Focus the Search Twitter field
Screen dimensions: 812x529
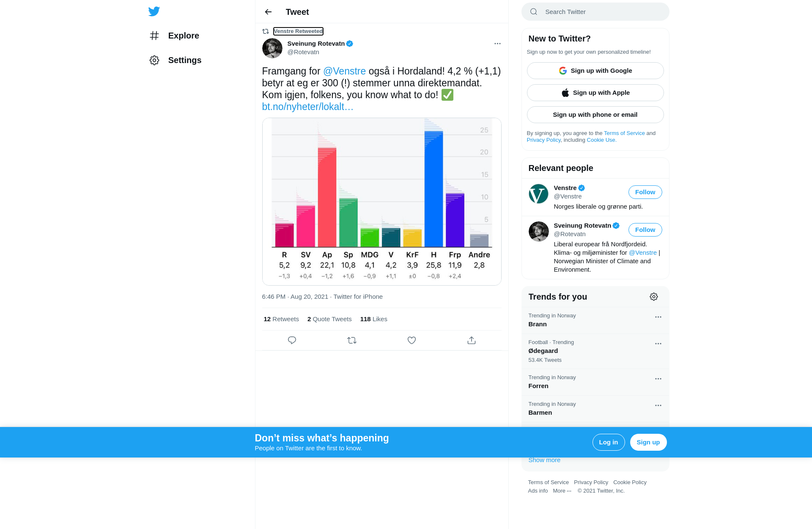point(595,12)
